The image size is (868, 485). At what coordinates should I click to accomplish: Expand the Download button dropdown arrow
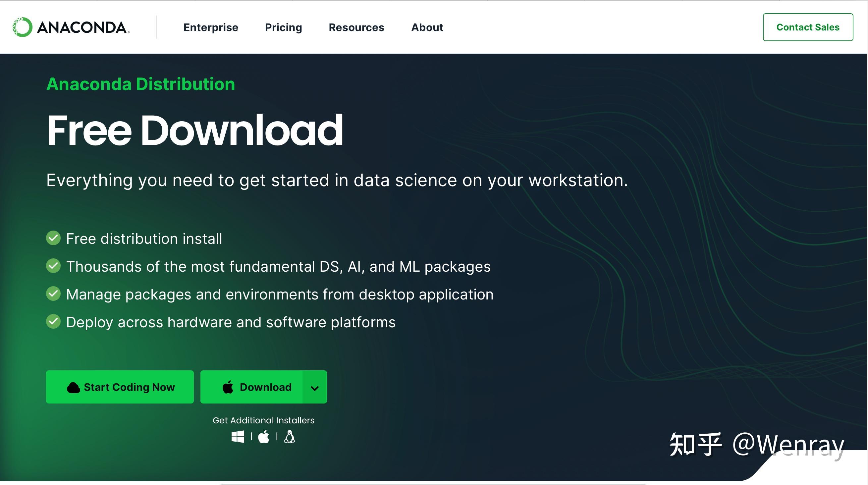315,387
